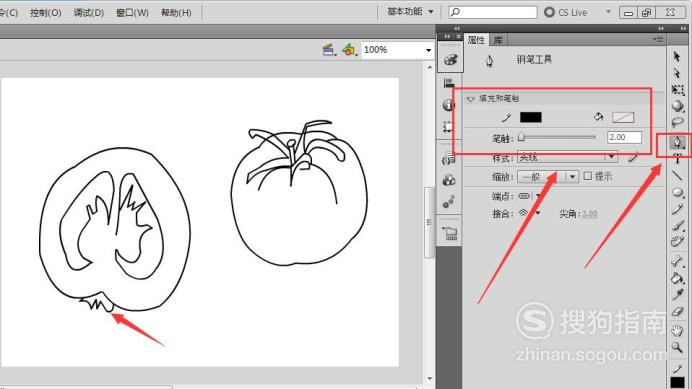Click the tools panel stroke color swatch
Viewport: 692px width, 389px height.
677,382
